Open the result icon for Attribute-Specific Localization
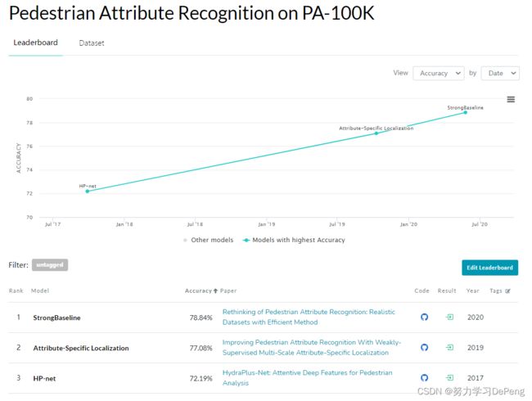The image size is (532, 401). pyautogui.click(x=449, y=348)
